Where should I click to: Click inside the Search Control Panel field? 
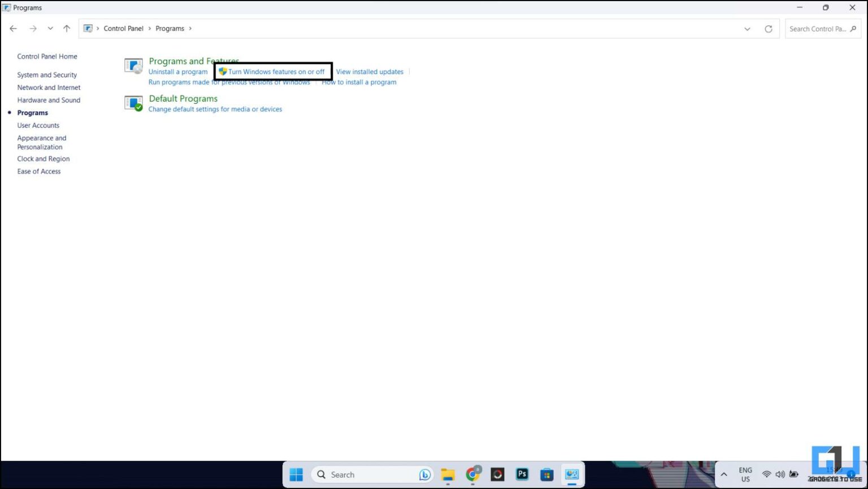tap(817, 28)
